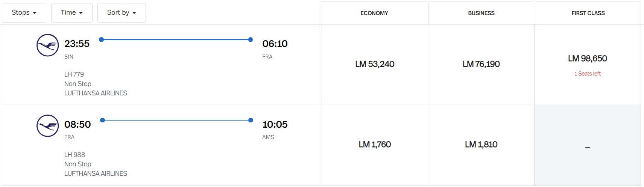Click the unavailable First Class cell for LH 988
Screen dimensions: 644x187
[x=588, y=145]
